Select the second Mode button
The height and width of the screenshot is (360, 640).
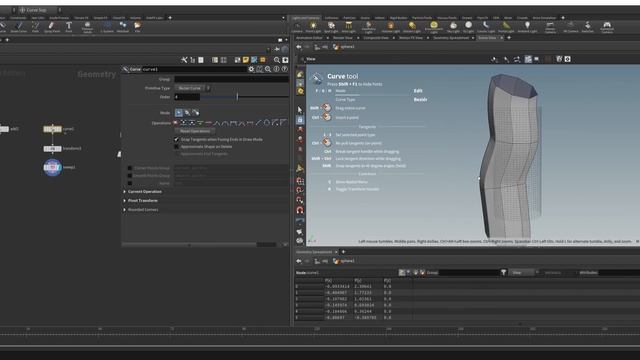click(x=187, y=113)
